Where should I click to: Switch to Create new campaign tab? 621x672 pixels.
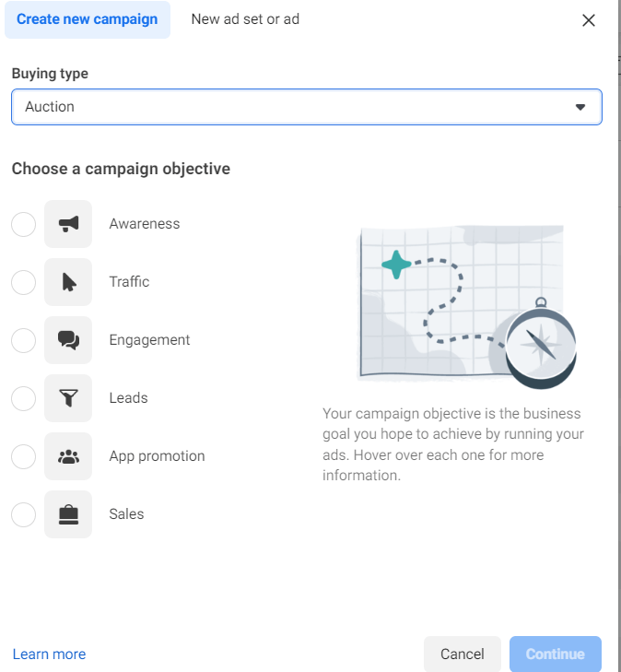click(88, 19)
